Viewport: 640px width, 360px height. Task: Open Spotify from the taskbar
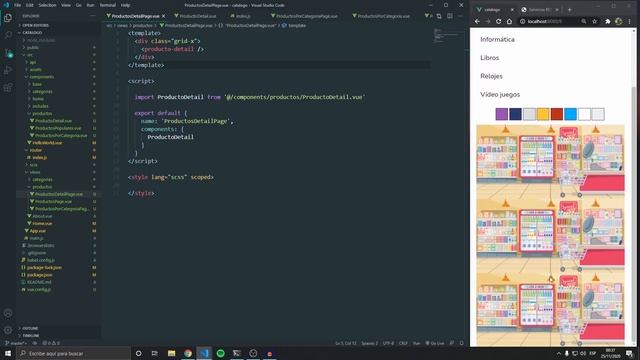click(220, 353)
